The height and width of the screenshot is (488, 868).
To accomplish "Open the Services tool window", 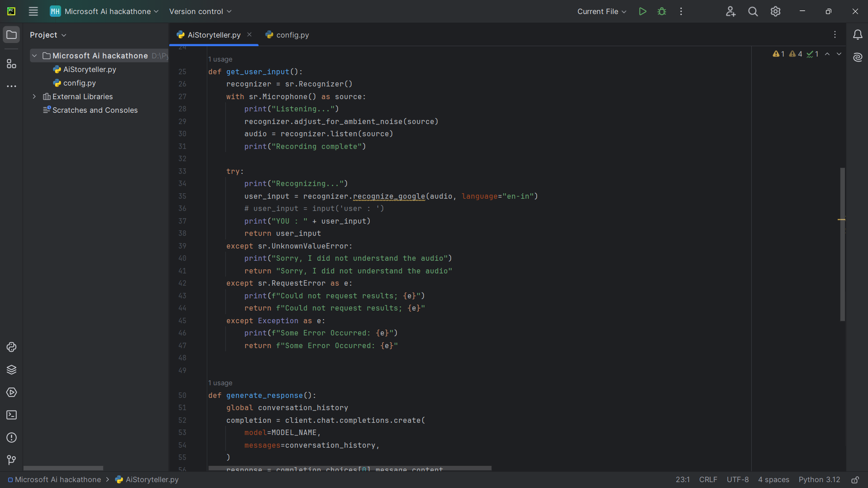I will pyautogui.click(x=11, y=392).
